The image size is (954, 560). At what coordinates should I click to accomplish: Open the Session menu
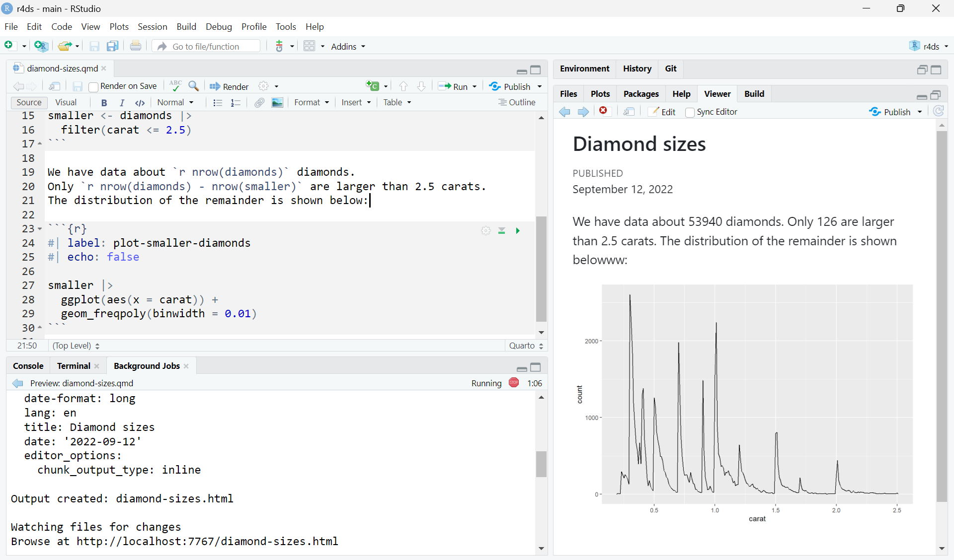(x=152, y=26)
